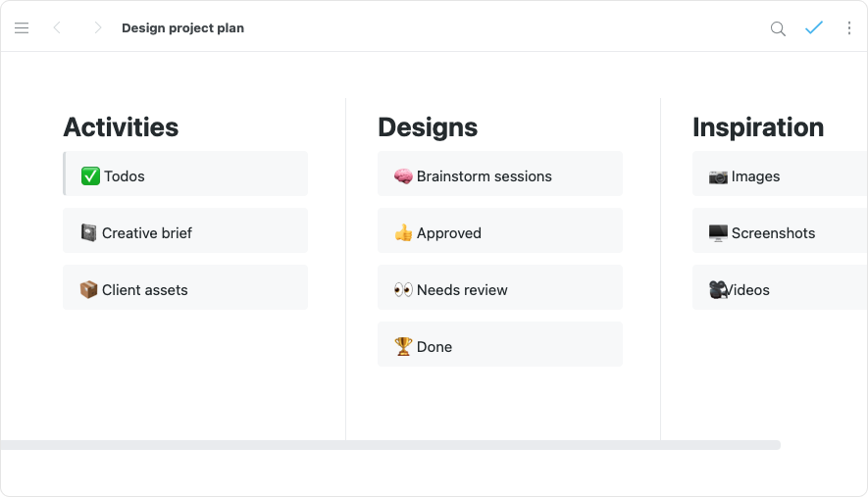The width and height of the screenshot is (868, 497).
Task: Click the green checkbox emoji on Todos
Action: point(90,176)
